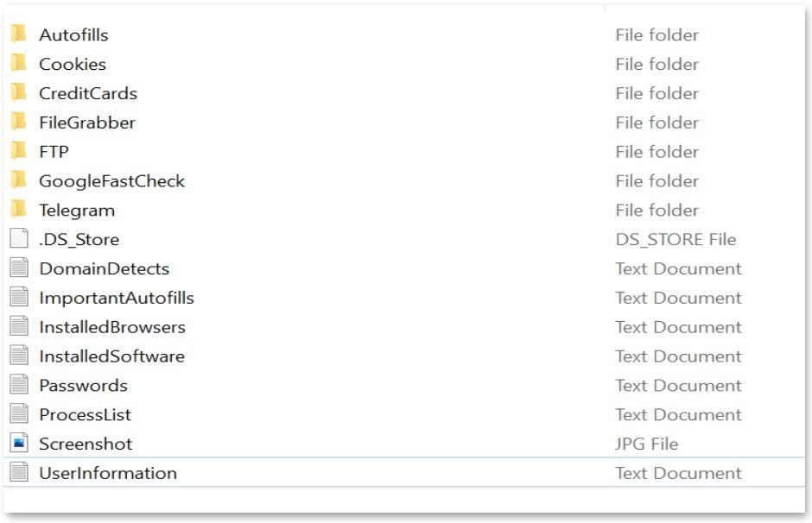This screenshot has width=812, height=523.
Task: Click the DS_STORE File type label
Action: [676, 239]
